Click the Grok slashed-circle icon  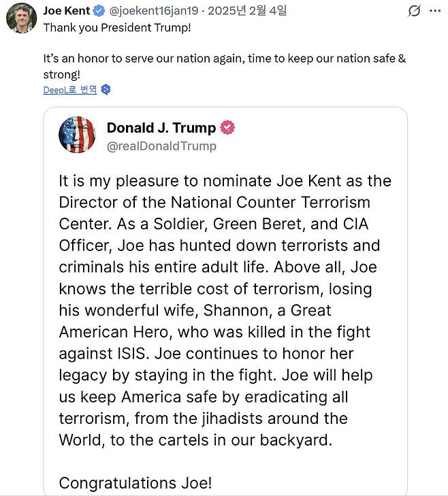pyautogui.click(x=413, y=12)
